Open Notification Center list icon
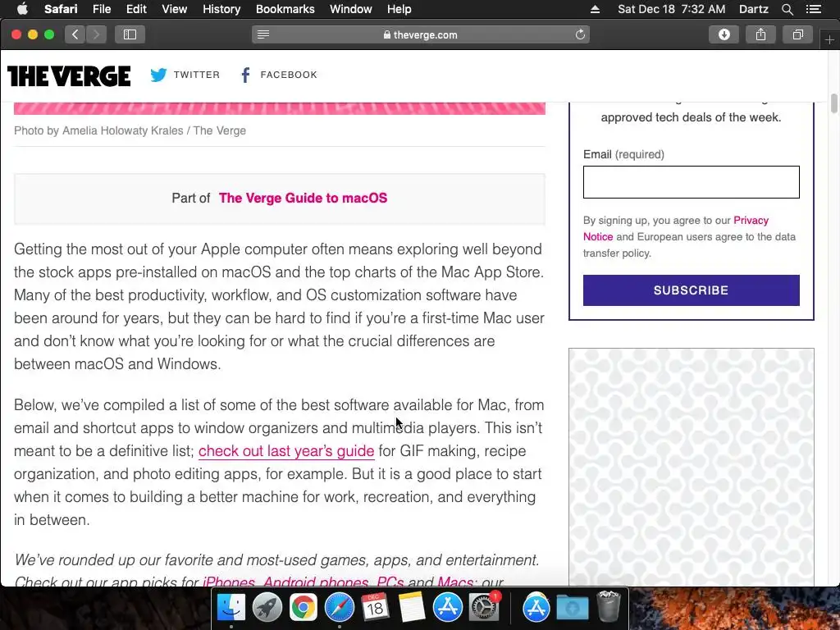 813,8
